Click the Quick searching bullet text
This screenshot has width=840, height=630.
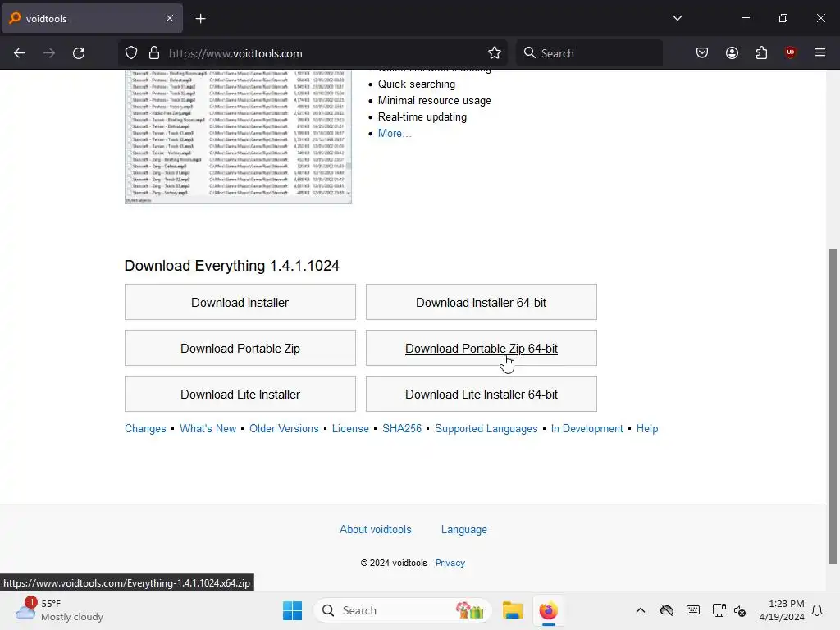tap(416, 84)
